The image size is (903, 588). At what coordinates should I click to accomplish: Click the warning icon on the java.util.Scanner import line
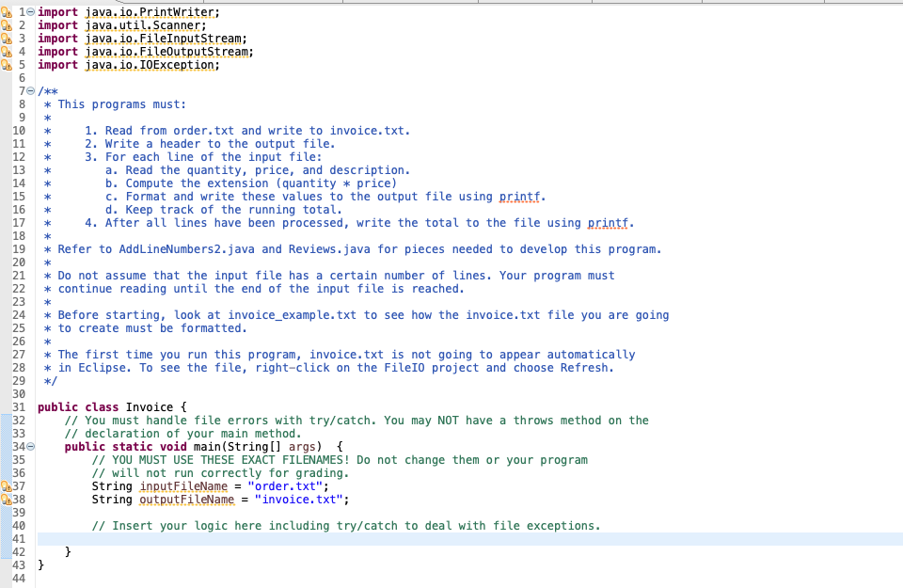coord(5,24)
